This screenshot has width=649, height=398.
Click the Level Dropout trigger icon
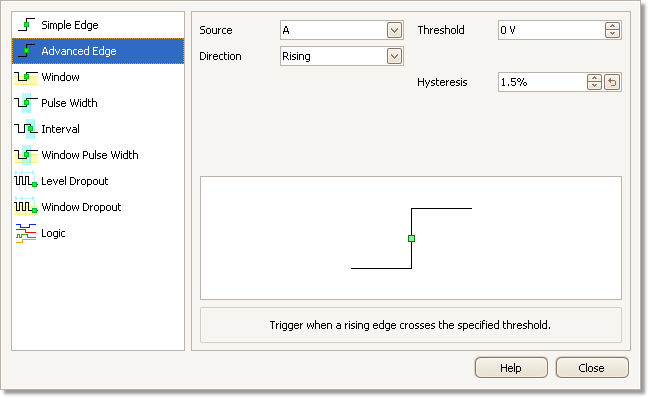tap(26, 180)
